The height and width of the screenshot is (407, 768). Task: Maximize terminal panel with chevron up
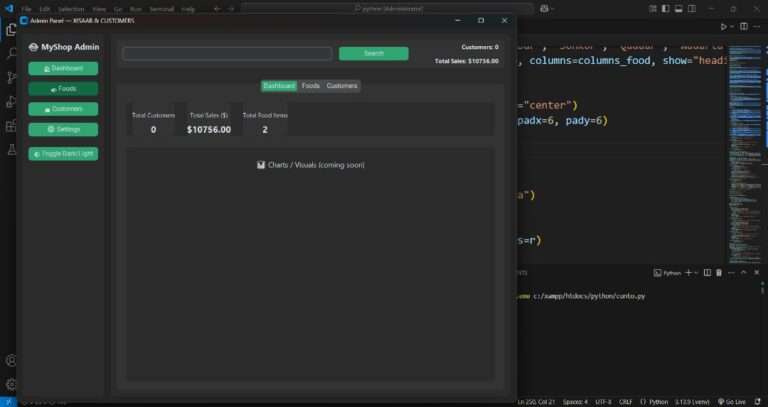click(744, 273)
